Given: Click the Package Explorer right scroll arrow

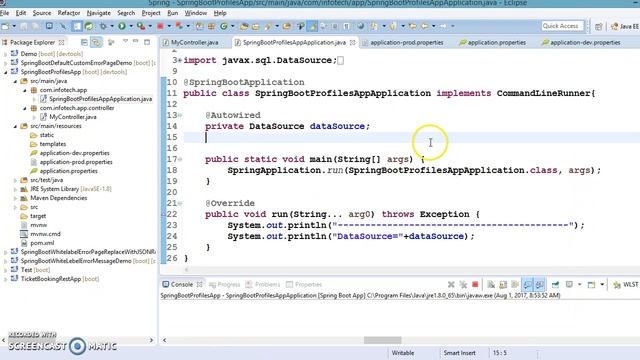Looking at the screenshot, I should click(x=151, y=340).
